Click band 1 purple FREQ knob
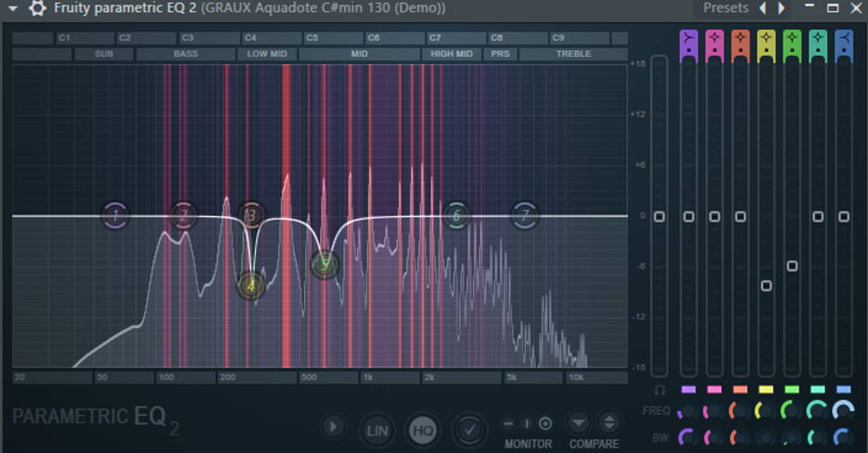 coord(687,411)
